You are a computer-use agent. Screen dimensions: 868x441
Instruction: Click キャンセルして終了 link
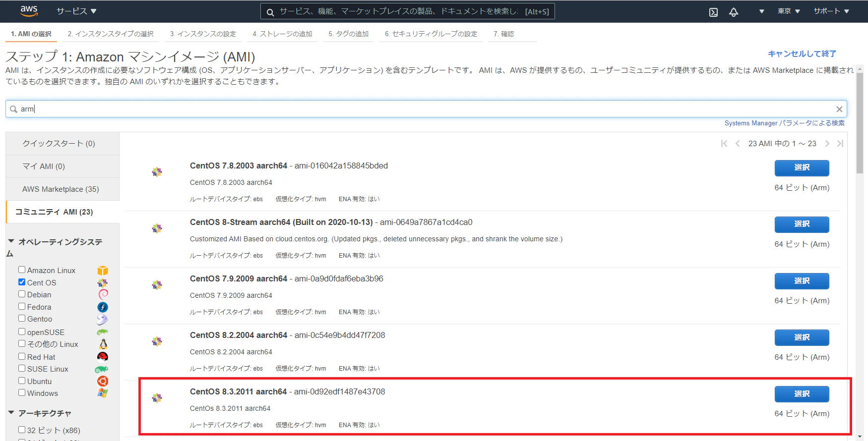click(x=802, y=54)
